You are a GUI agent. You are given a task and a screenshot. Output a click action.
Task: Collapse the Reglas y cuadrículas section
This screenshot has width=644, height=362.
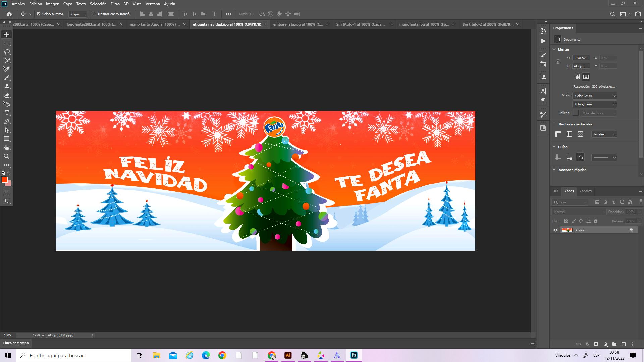pos(554,124)
